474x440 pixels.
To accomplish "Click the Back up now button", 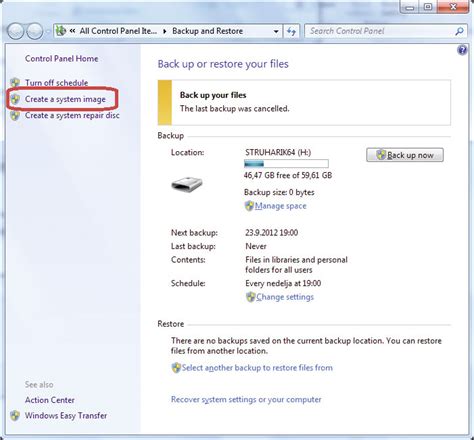I will pyautogui.click(x=405, y=155).
